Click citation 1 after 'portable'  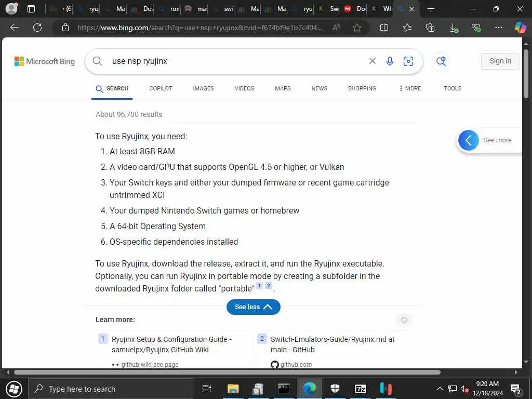coord(259,285)
